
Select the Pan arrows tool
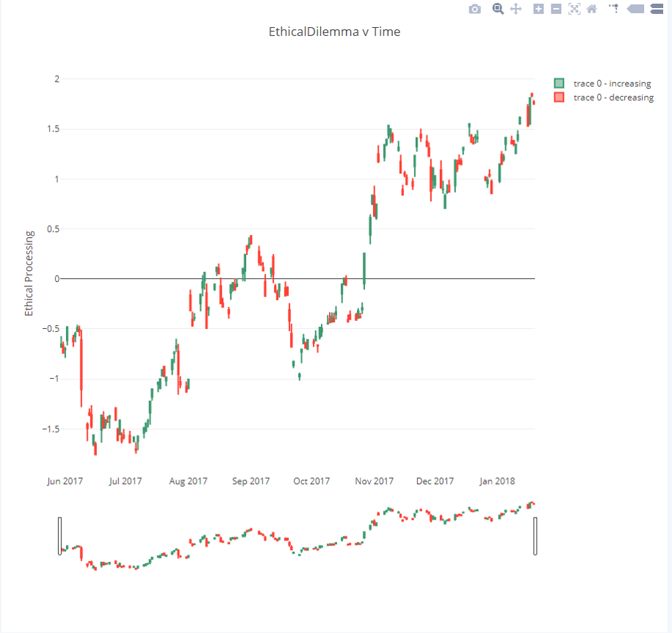pos(516,9)
